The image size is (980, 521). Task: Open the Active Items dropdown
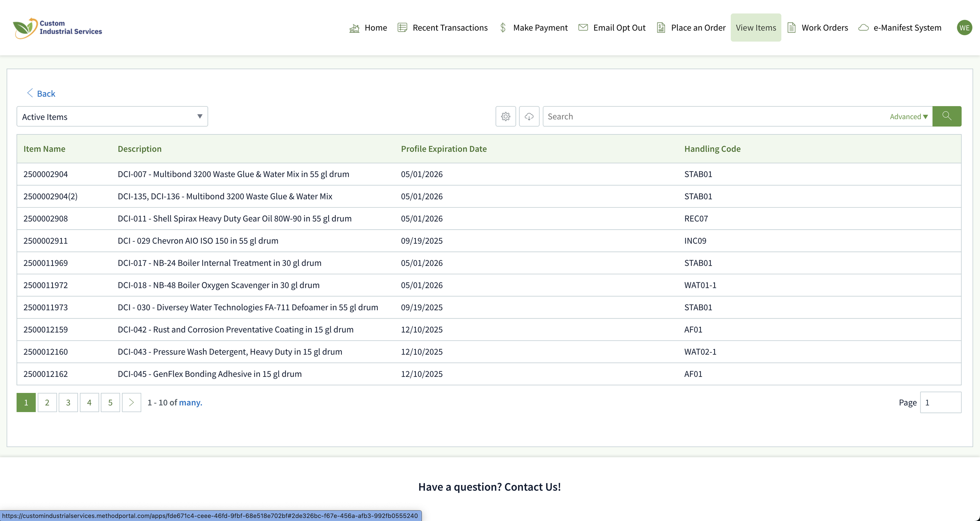(112, 117)
